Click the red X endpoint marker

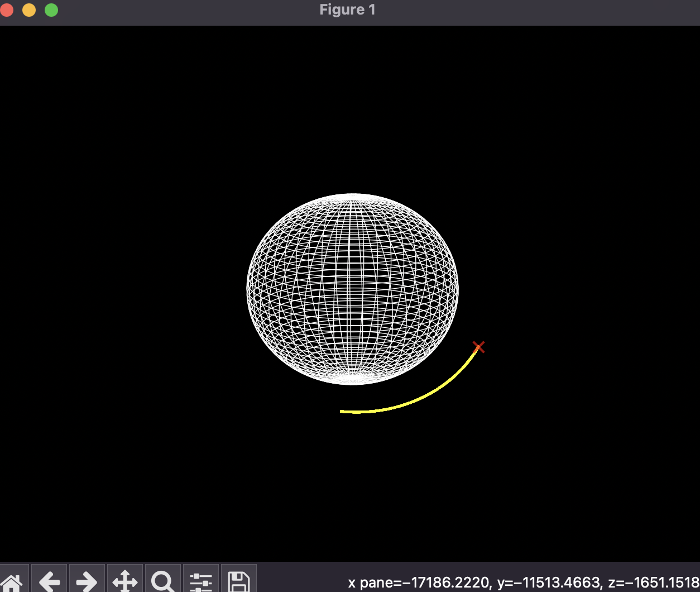click(479, 347)
